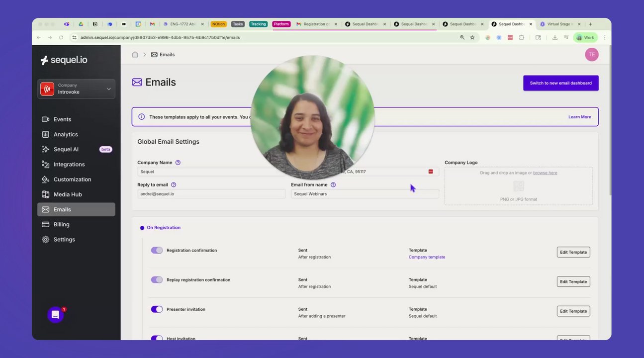Click the Company Name input field
644x358 pixels.
click(211, 172)
